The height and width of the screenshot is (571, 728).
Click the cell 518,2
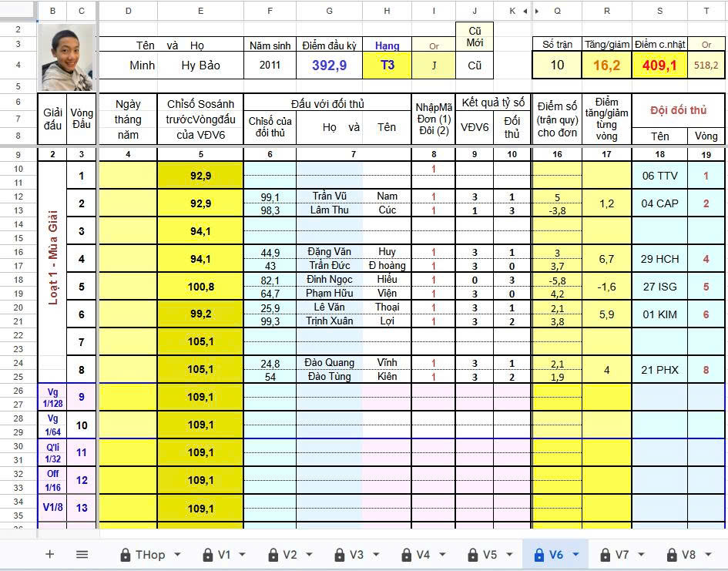[706, 65]
